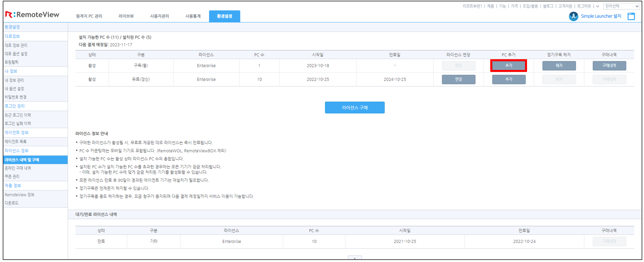Click the 다음 결제 예정일 2023-11-17 text
This screenshot has width=644, height=262.
coord(105,45)
